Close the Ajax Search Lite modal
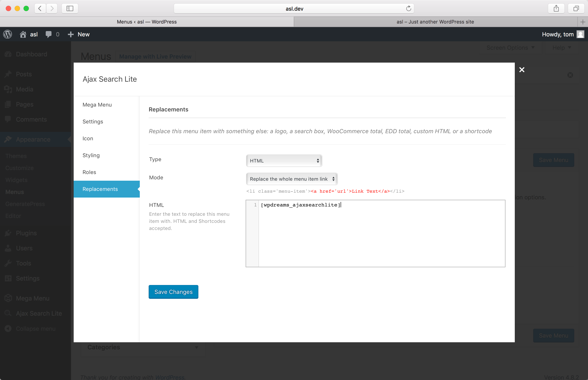 522,70
